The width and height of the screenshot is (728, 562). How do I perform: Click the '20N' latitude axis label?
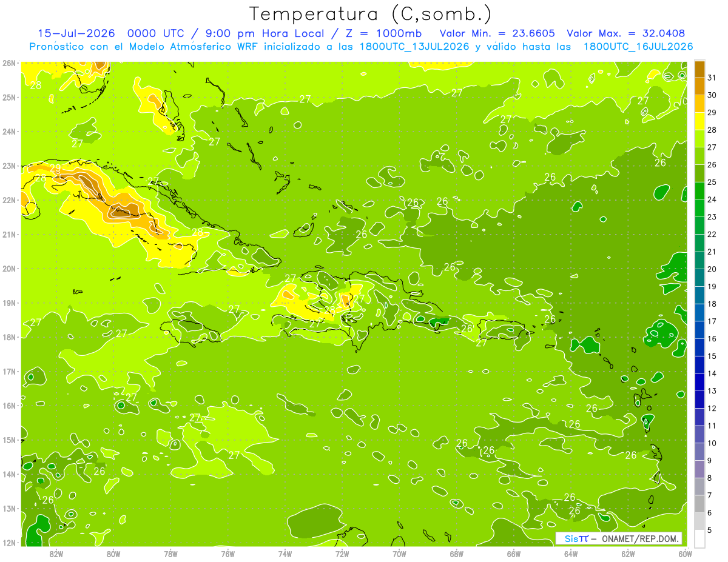8,269
